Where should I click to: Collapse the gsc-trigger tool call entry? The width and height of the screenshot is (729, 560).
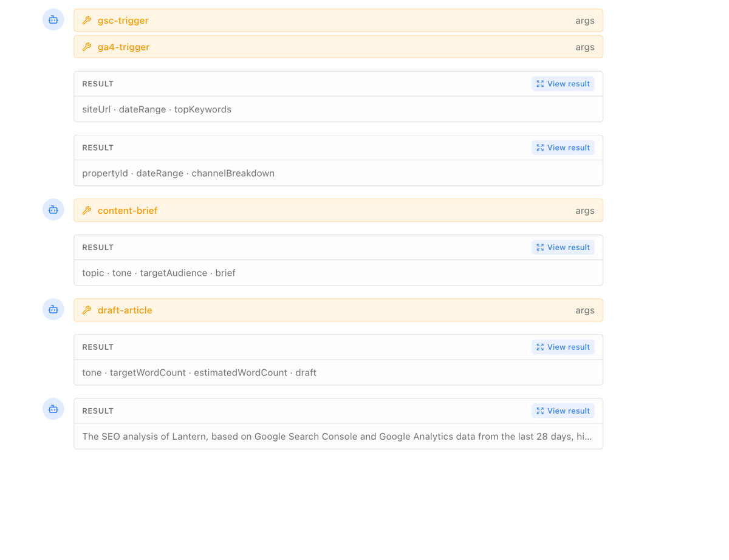338,20
